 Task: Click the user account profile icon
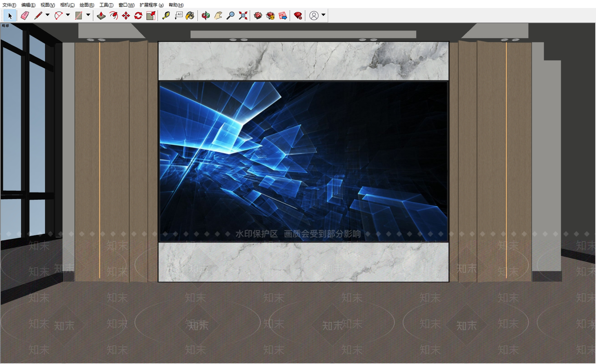[x=314, y=16]
